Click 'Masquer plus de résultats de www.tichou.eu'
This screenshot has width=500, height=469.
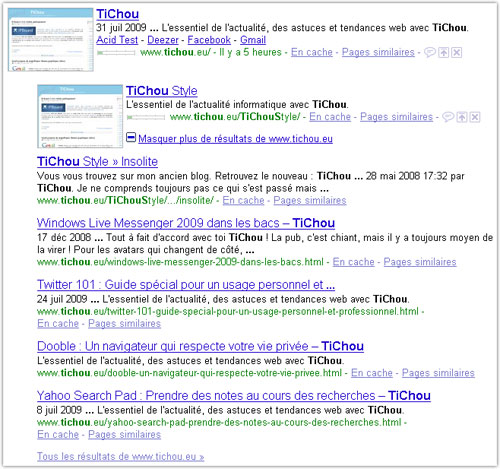tap(235, 139)
